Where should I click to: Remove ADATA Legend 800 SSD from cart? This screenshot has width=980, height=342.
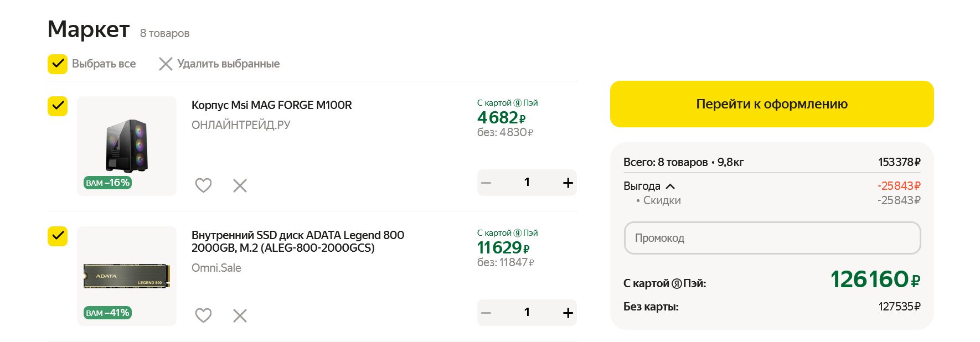[240, 315]
